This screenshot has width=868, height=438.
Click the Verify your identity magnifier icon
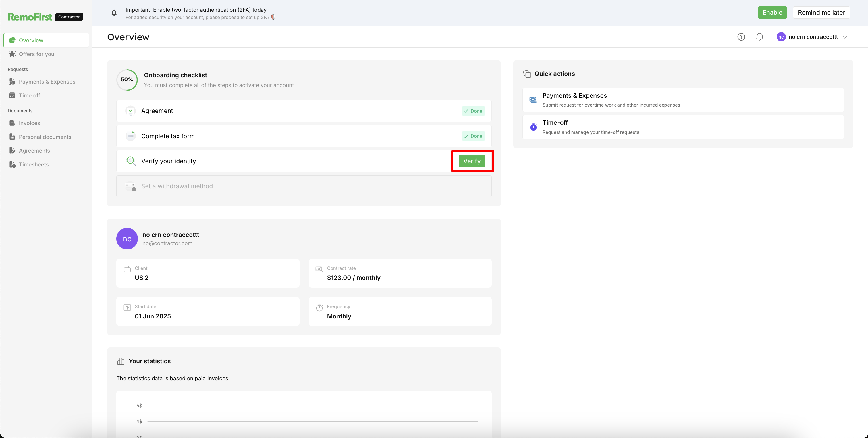131,161
